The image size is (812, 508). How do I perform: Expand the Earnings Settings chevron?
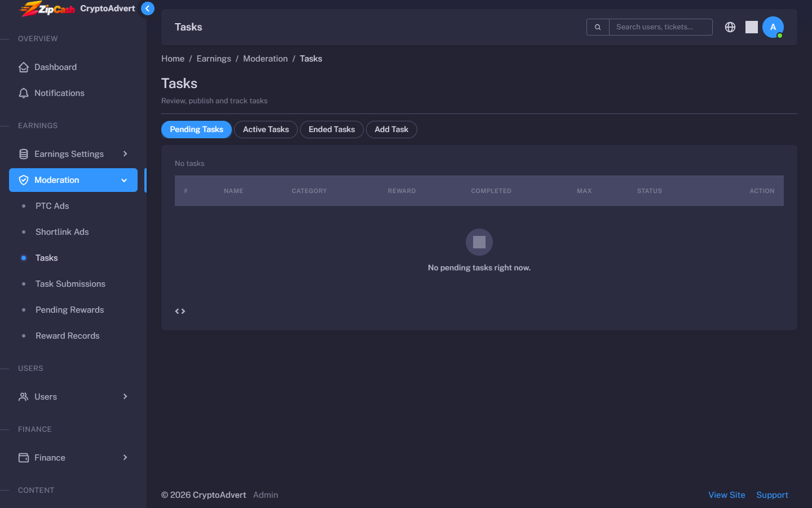tap(125, 154)
